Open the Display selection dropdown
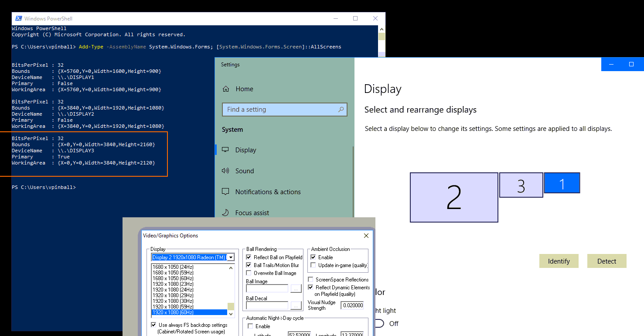Viewport: 644px width, 336px height. point(231,257)
